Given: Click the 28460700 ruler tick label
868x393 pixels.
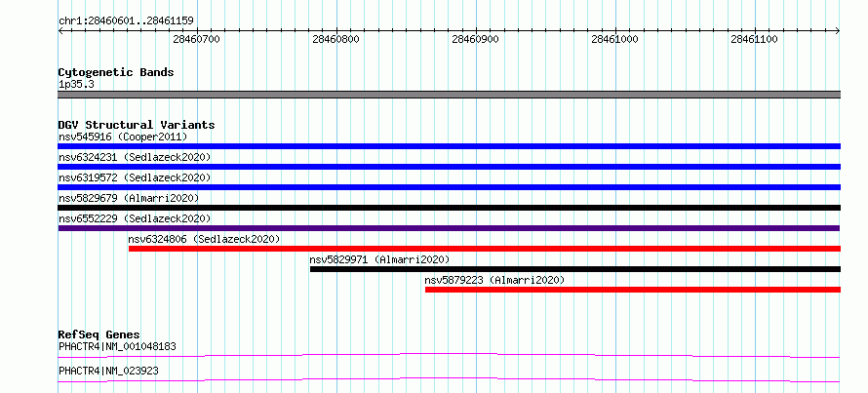Looking at the screenshot, I should click(196, 39).
